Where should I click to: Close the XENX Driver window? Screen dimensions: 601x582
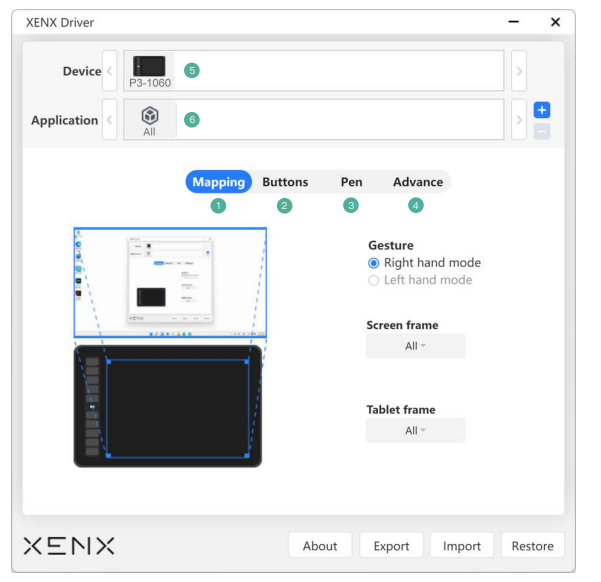point(555,22)
